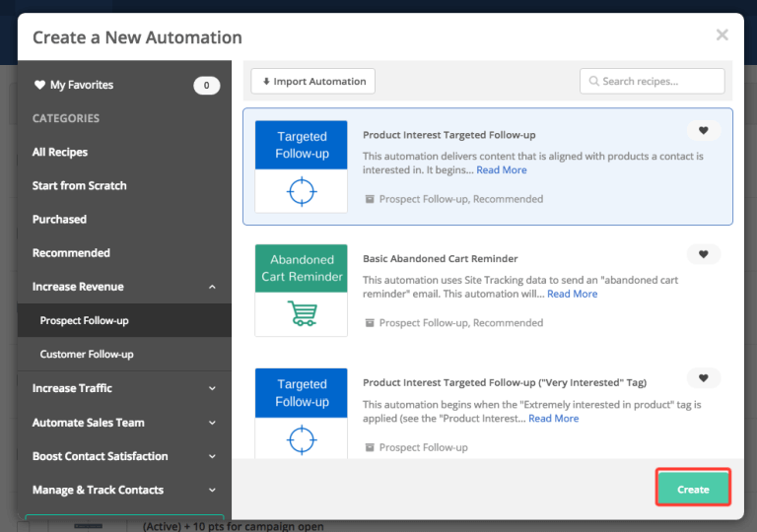Click the tag icon under first recipe
The image size is (757, 532).
pos(370,199)
